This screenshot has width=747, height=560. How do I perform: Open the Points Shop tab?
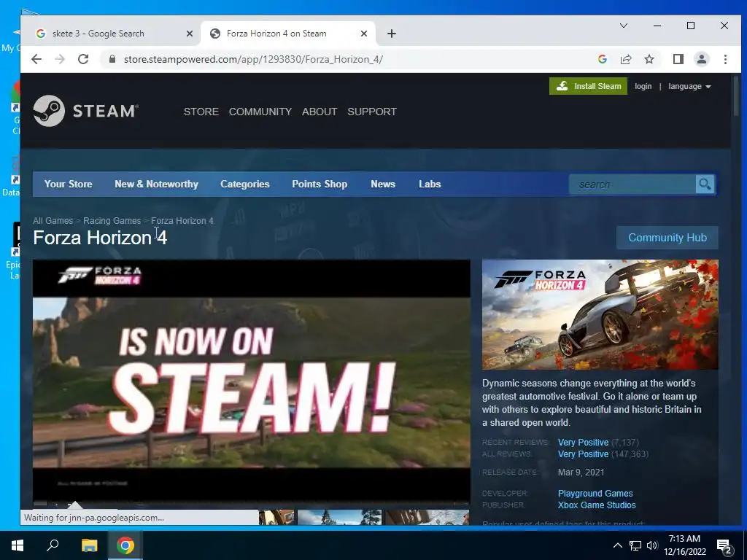click(x=320, y=184)
